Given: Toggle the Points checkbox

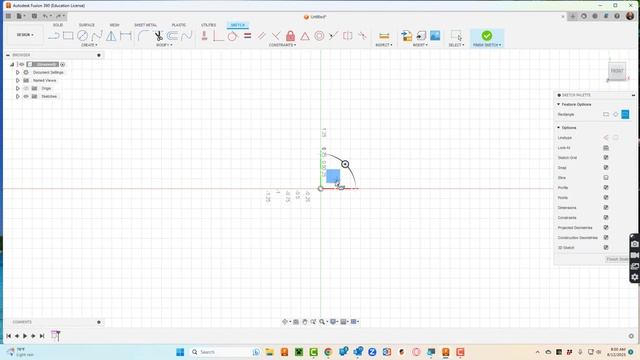Looking at the screenshot, I should click(x=606, y=198).
